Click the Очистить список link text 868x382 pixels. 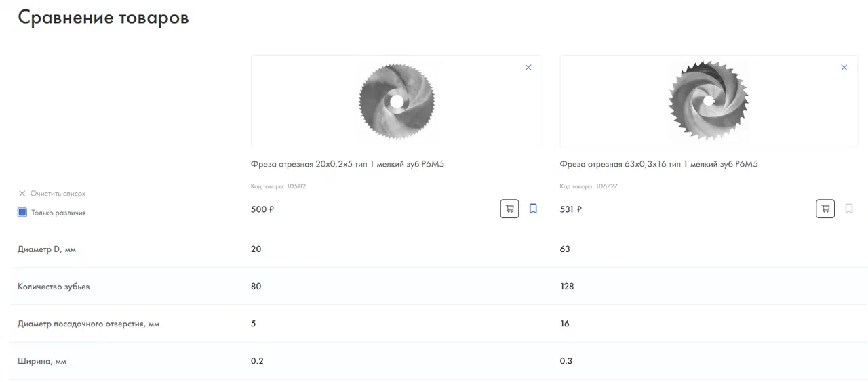point(58,194)
